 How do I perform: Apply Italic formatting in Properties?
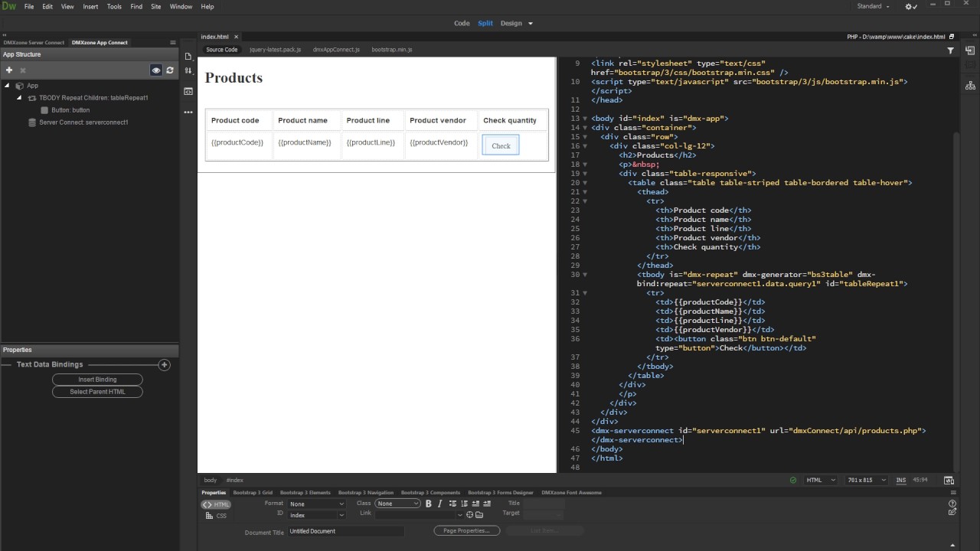(x=439, y=504)
